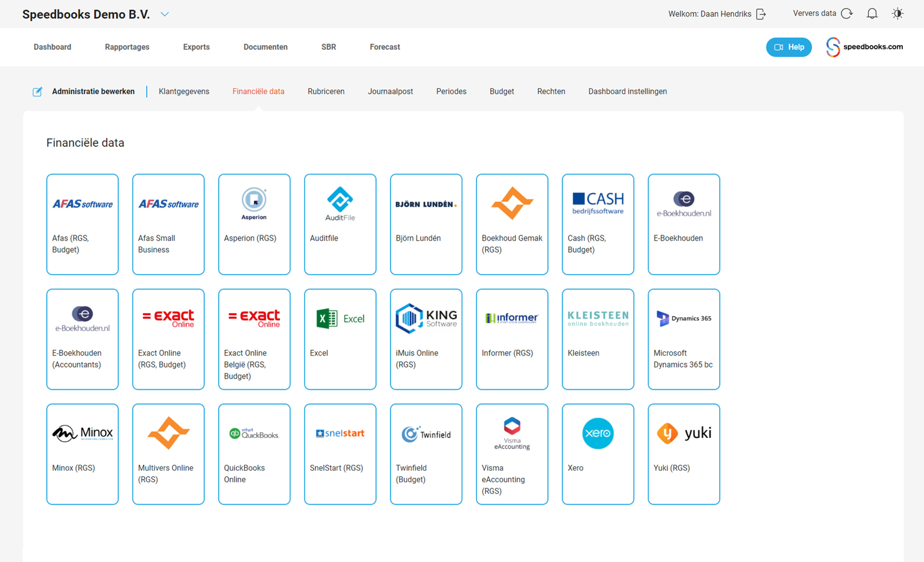Click the notification bell icon
The height and width of the screenshot is (562, 924).
(872, 14)
